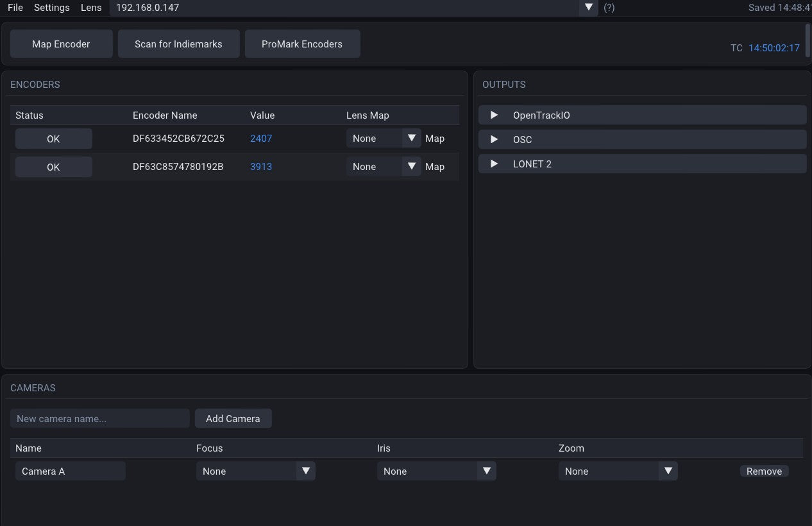Click the Map Encoder button
The height and width of the screenshot is (526, 812).
point(61,44)
